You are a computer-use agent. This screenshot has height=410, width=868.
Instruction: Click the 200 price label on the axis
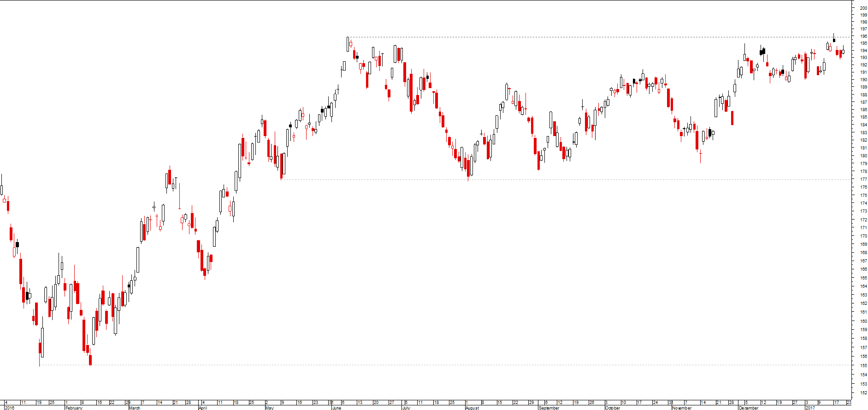point(863,7)
